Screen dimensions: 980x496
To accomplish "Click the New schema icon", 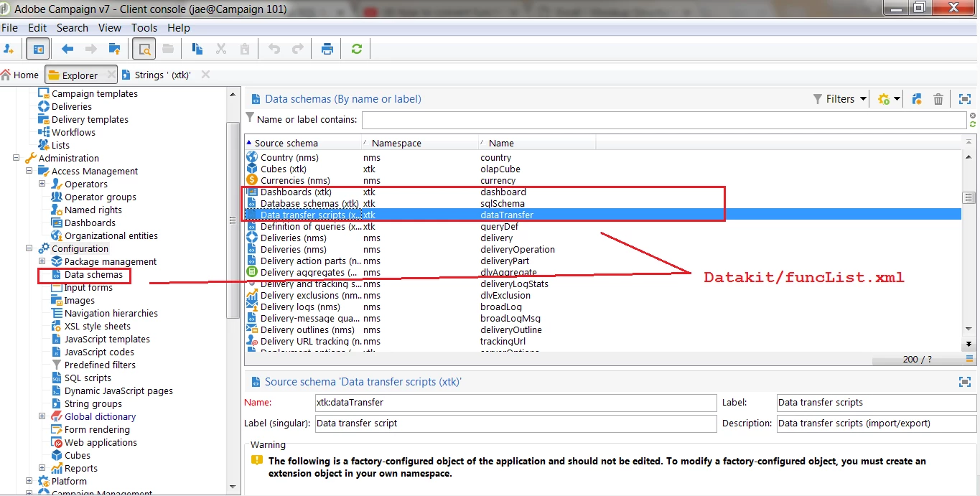I will (x=917, y=99).
